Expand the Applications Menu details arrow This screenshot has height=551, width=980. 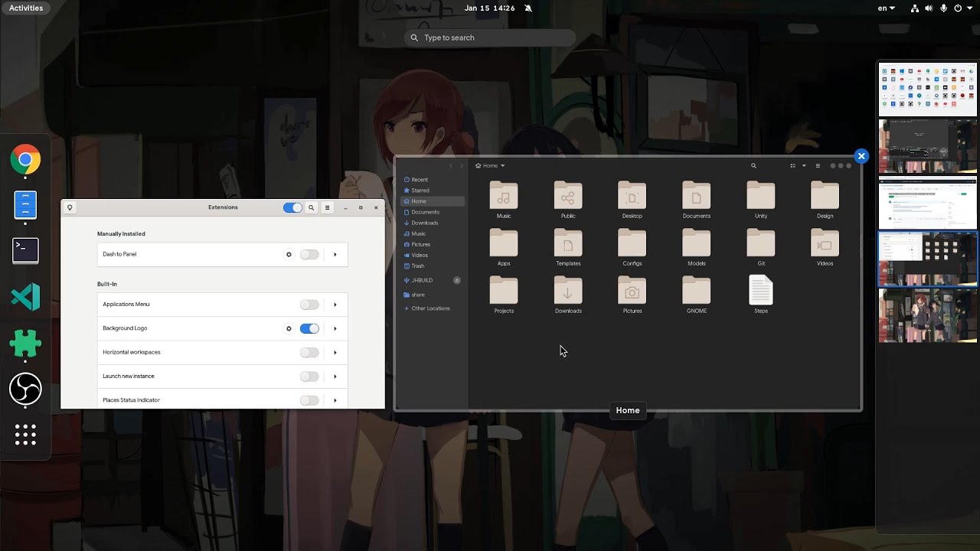pyautogui.click(x=335, y=305)
